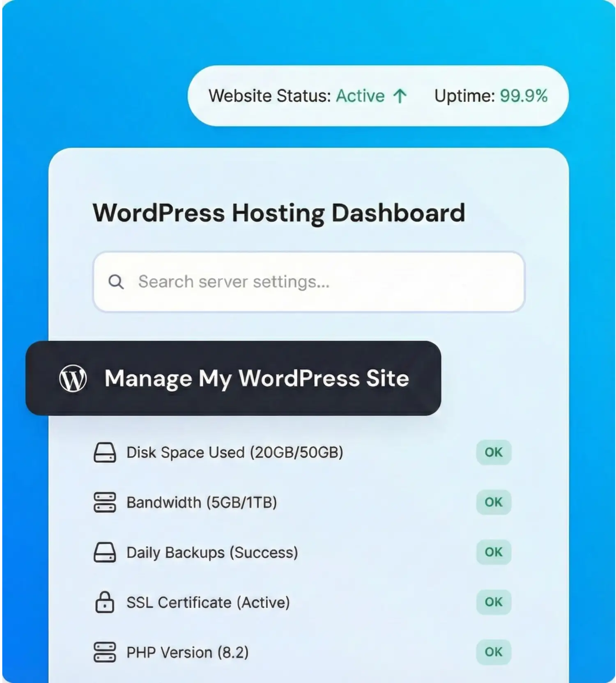Click the Disk Space Used drive icon

point(105,452)
